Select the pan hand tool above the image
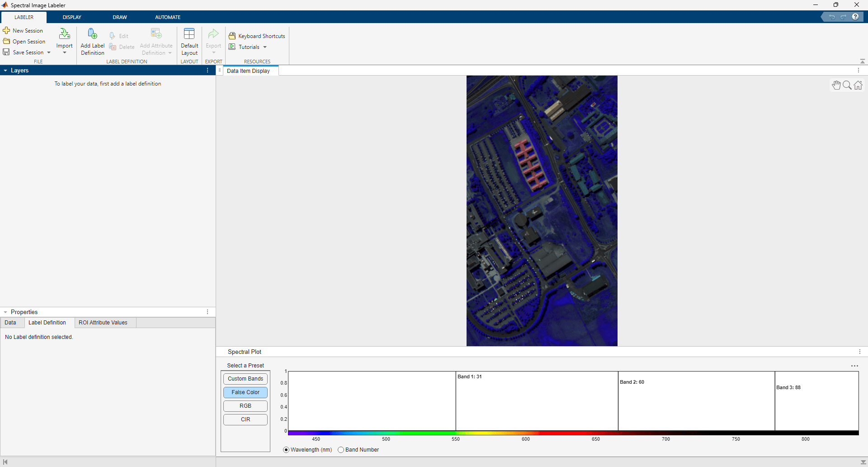The width and height of the screenshot is (868, 467). [x=835, y=85]
